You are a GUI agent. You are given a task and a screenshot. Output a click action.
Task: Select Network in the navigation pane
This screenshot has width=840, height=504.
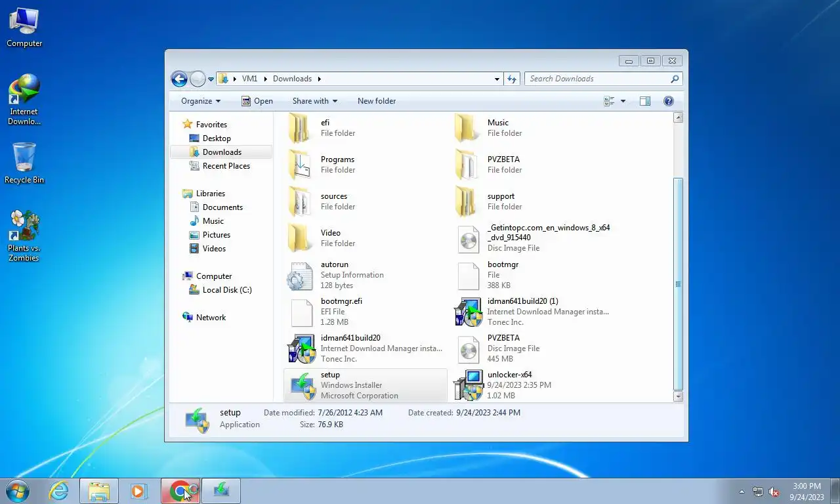211,318
